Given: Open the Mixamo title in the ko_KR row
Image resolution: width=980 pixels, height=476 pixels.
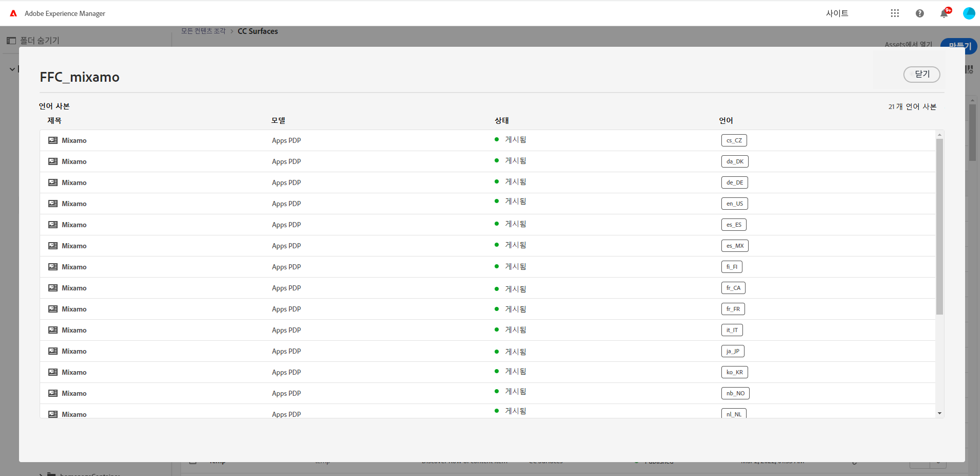Looking at the screenshot, I should click(x=74, y=372).
